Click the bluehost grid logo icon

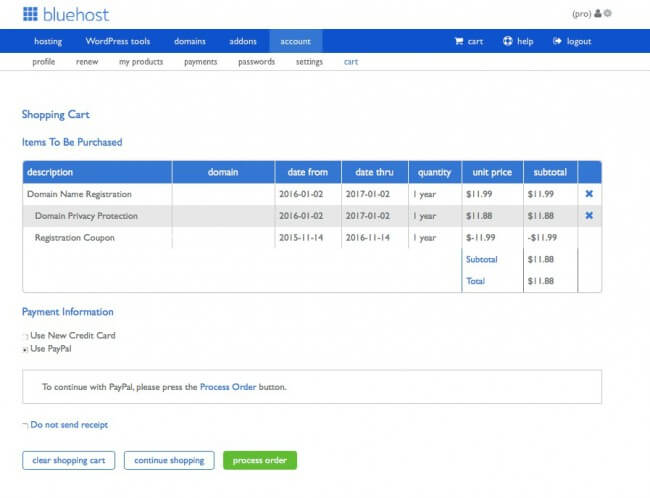[30, 15]
